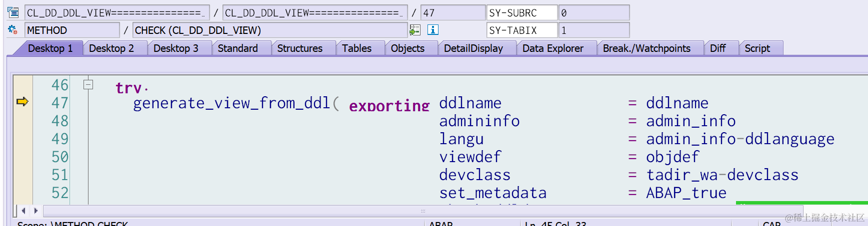The width and height of the screenshot is (868, 226).
Task: Select the Standard tab
Action: click(238, 48)
